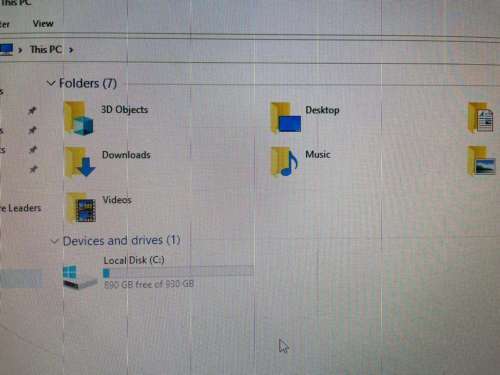Open the Music folder icon

[x=284, y=162]
